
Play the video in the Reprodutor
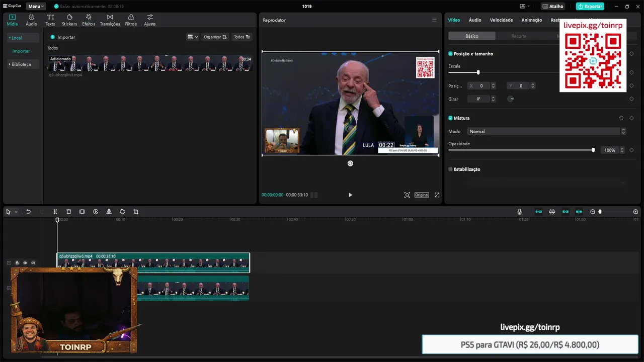click(351, 195)
